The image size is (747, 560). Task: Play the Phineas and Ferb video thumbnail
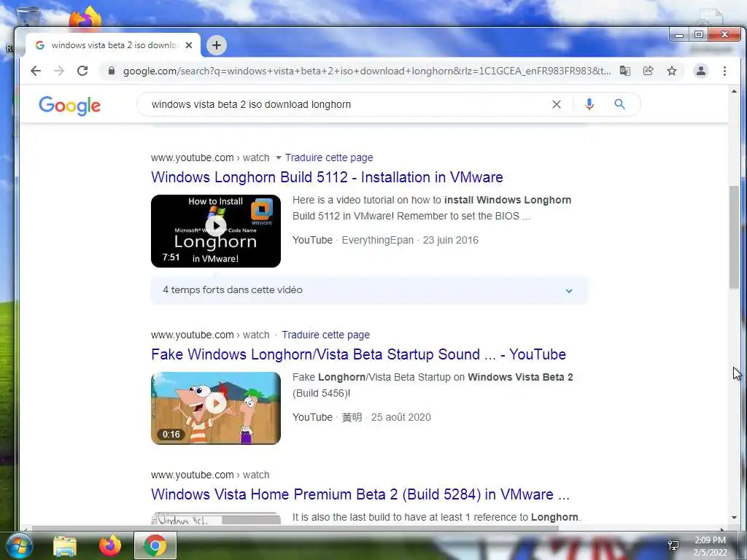[216, 408]
